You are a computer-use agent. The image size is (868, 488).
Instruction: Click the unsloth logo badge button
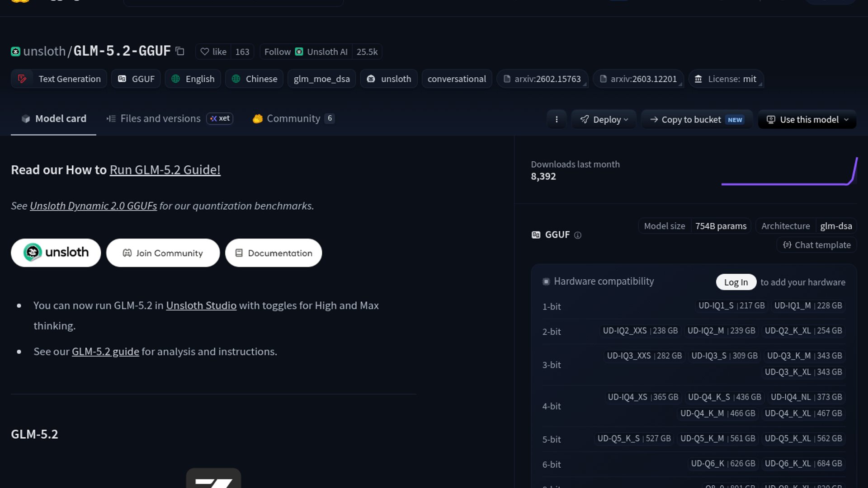tap(56, 253)
